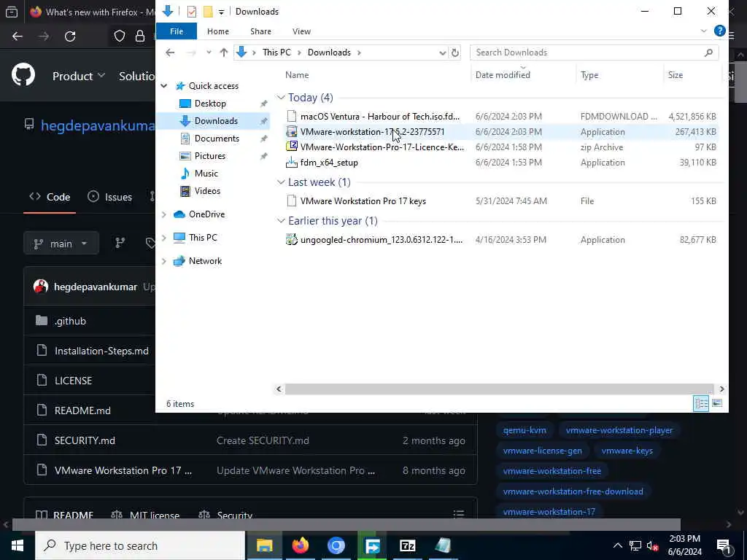Expand the This PC tree node
Image resolution: width=747 pixels, height=560 pixels.
(x=164, y=238)
